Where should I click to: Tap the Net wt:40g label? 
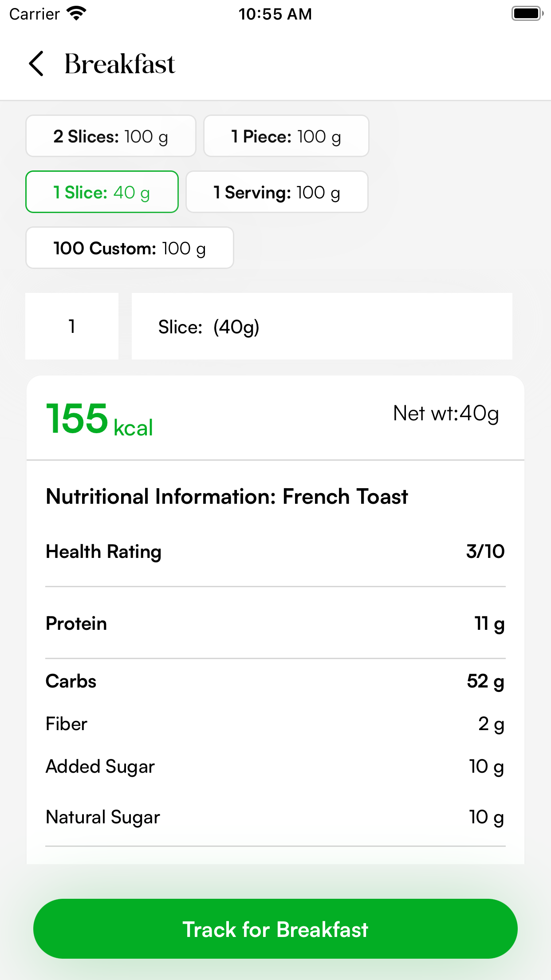(x=446, y=414)
